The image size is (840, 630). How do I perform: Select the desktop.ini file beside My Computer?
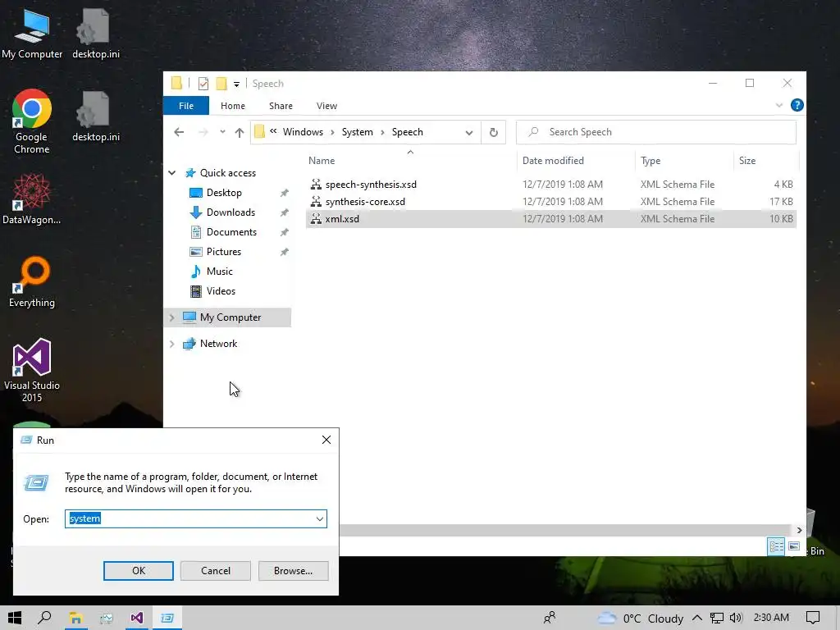click(96, 34)
